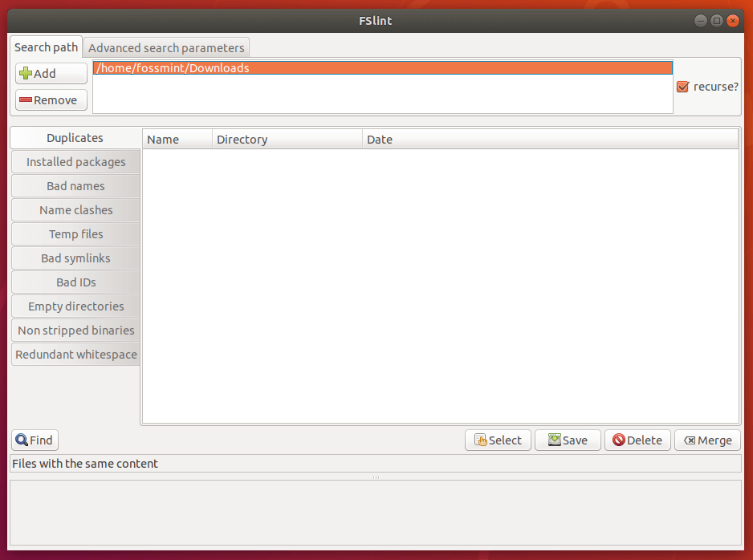This screenshot has height=560, width=753.
Task: Select the Installed packages scan mode
Action: (x=75, y=161)
